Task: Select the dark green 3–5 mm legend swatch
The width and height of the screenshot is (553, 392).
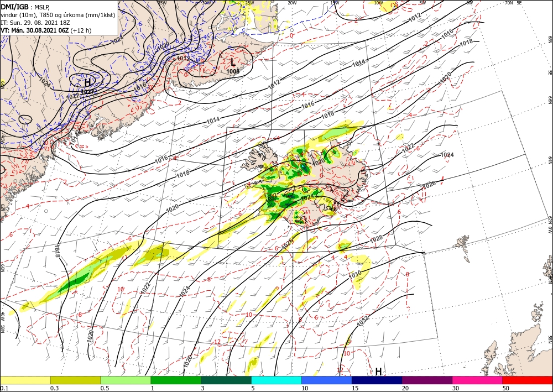Action: [226, 380]
